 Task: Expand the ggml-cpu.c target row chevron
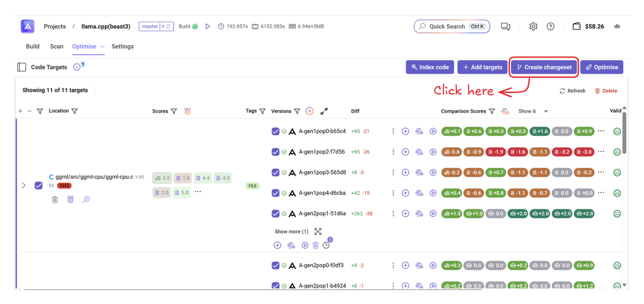coord(24,185)
